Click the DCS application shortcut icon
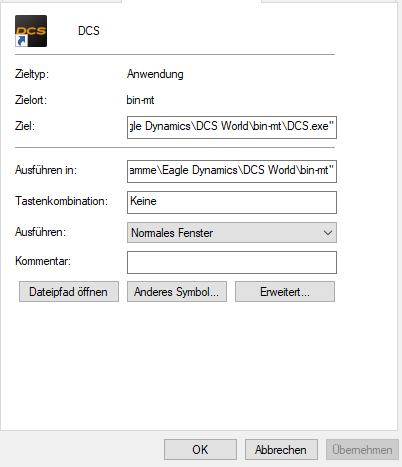The height and width of the screenshot is (467, 402). click(x=31, y=31)
